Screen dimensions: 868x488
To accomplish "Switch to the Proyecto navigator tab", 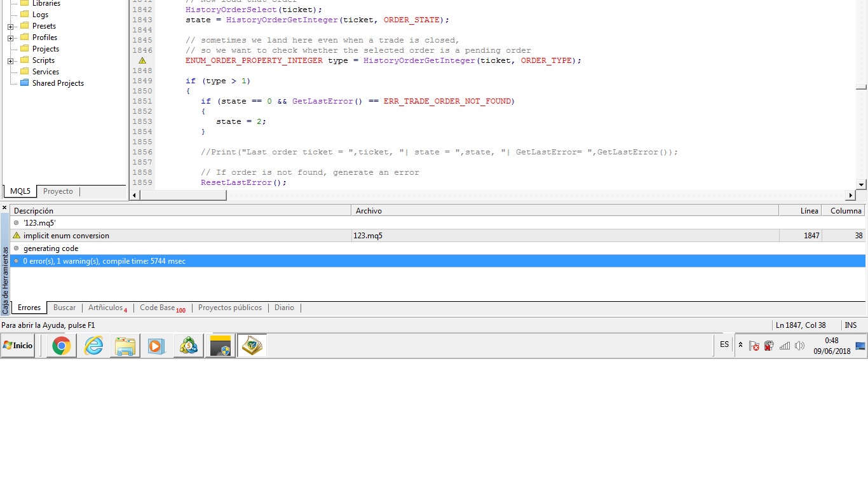I will coord(58,191).
